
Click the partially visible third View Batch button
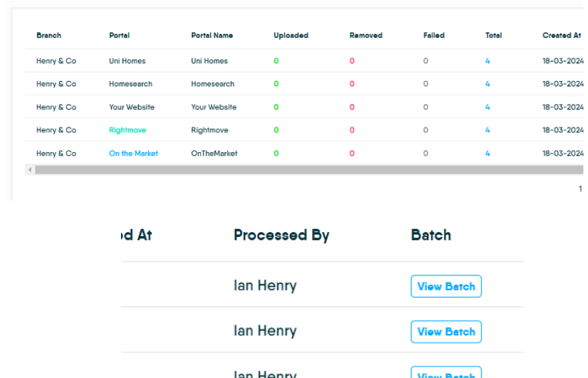pos(445,373)
